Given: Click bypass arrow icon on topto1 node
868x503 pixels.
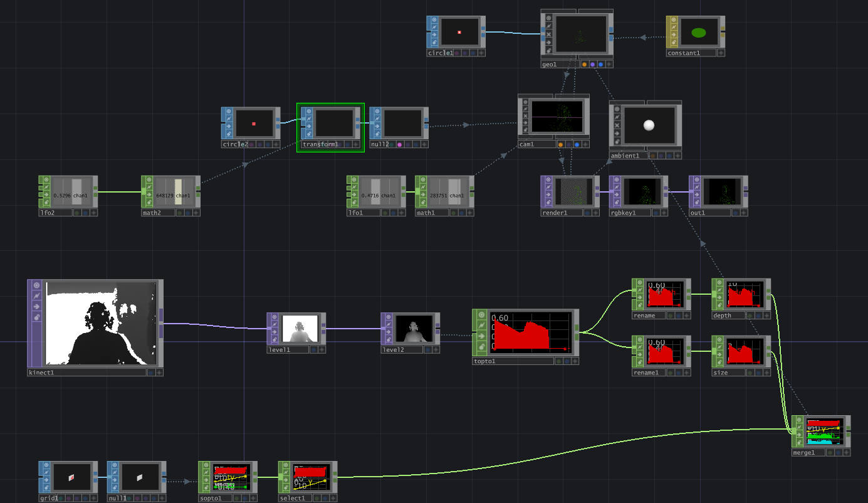Looking at the screenshot, I should pyautogui.click(x=481, y=336).
